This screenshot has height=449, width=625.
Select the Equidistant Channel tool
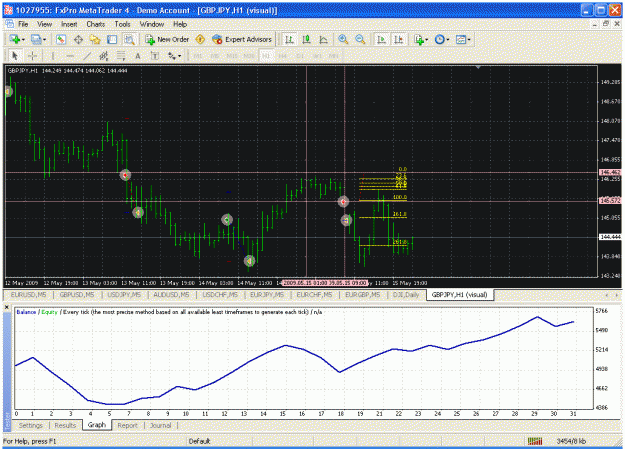(104, 56)
